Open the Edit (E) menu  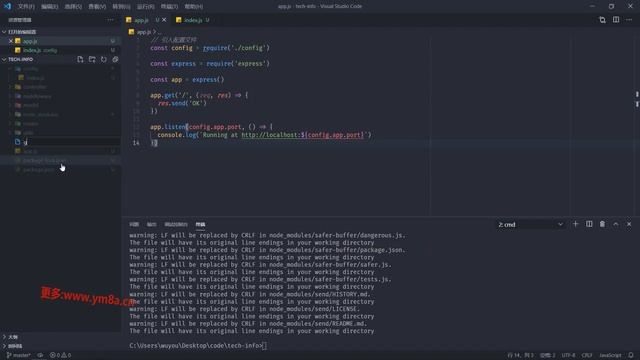(x=49, y=7)
